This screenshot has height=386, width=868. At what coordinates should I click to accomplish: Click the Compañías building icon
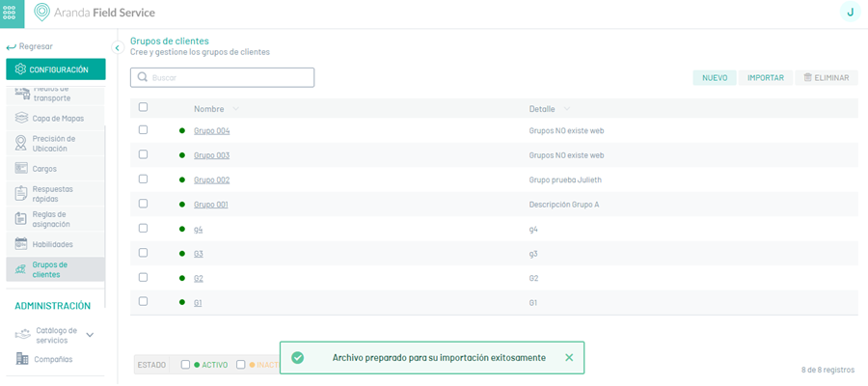[x=22, y=359]
